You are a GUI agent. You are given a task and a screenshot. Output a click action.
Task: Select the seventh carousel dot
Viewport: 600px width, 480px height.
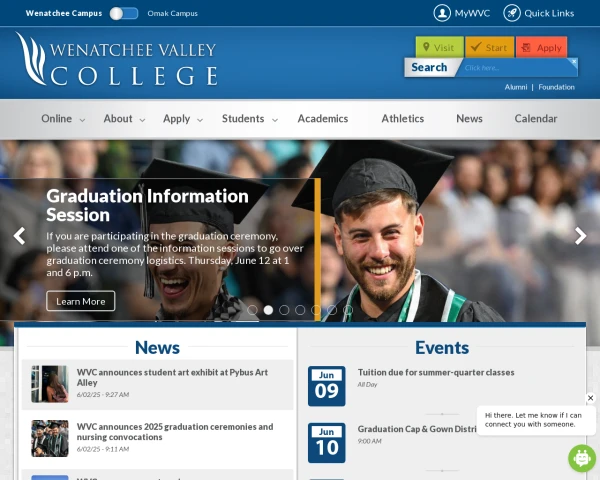tap(348, 310)
